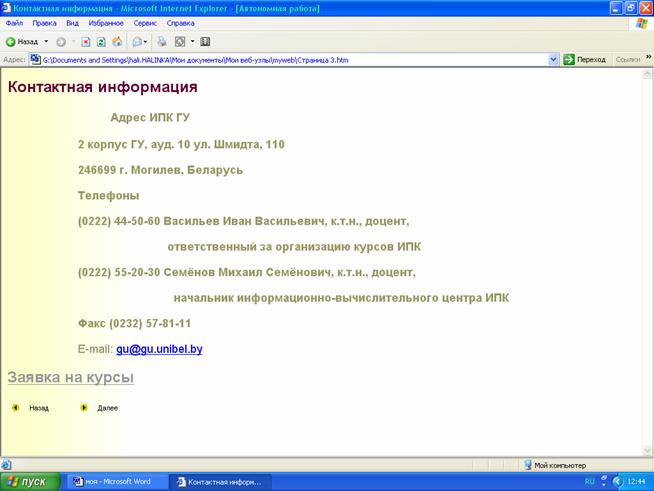Go to the Home page icon
Screen dimensions: 654x491
pos(117,42)
